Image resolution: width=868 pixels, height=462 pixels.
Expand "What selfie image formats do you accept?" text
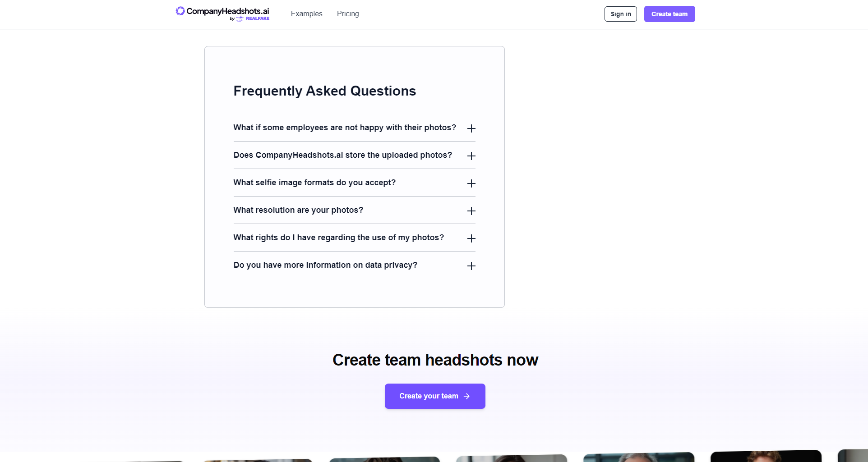[x=314, y=183]
